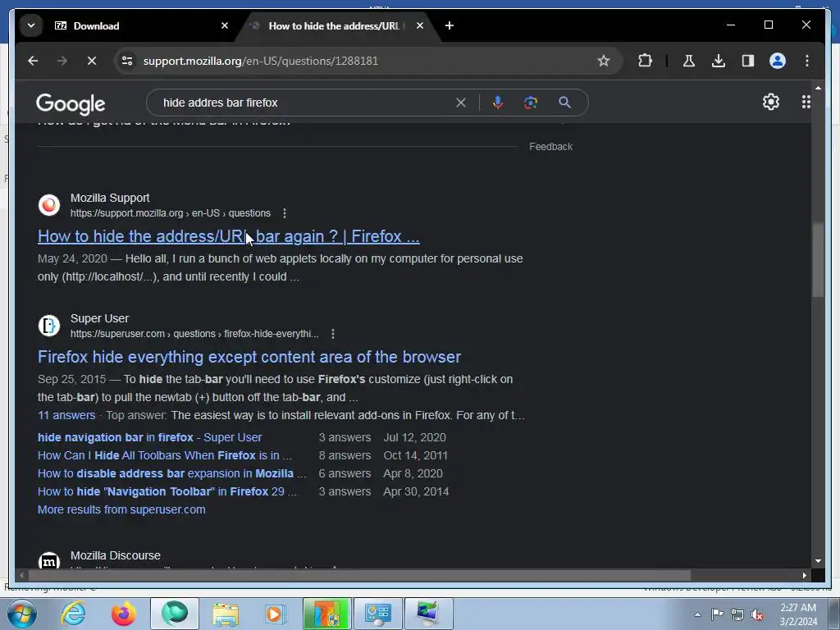Open Google quick settings gear

click(x=771, y=102)
